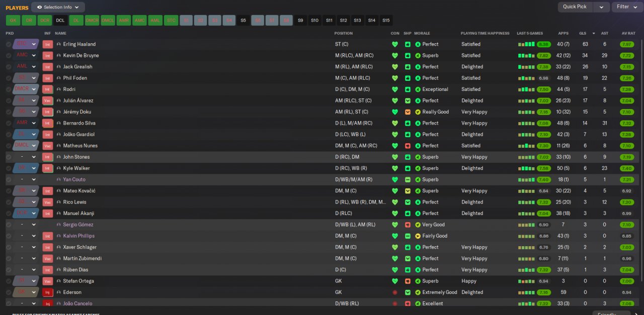Select the empty DCL position slot
Screen dimensions: 644x315
click(60, 20)
